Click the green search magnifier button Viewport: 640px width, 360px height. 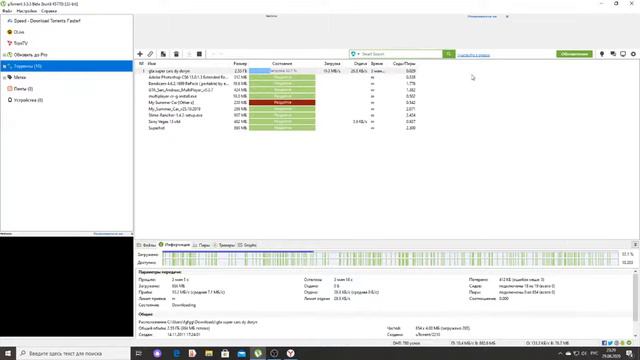coord(449,54)
